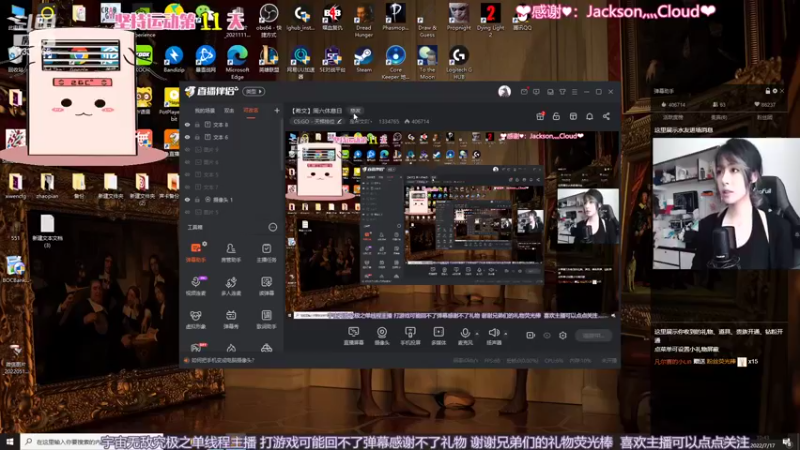Open the 视频连麦 tool
800x450 pixels.
point(196,286)
